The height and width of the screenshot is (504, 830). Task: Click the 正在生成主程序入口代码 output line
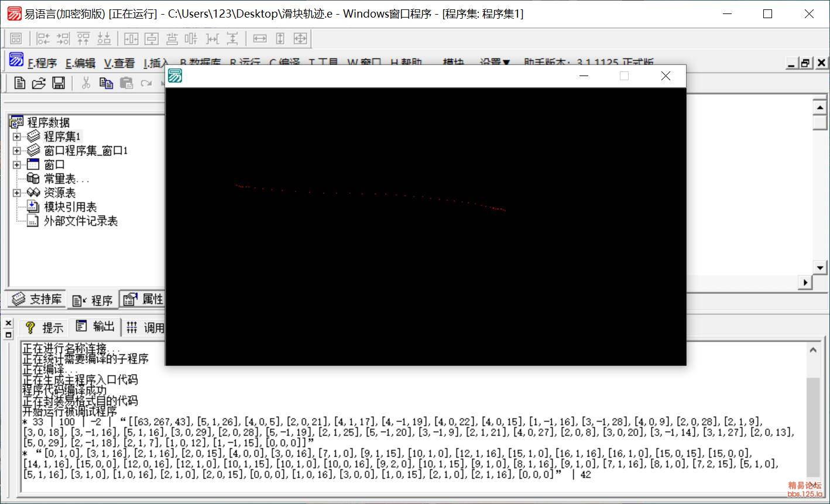[80, 380]
